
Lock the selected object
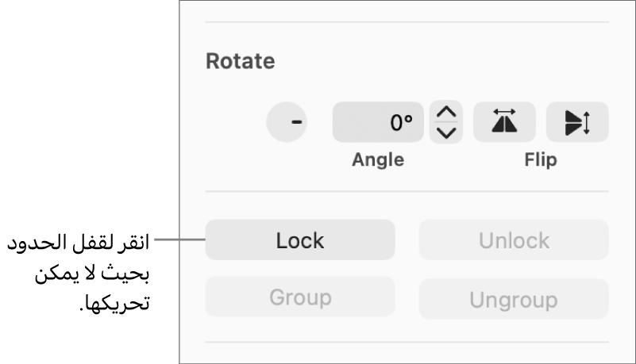300,240
